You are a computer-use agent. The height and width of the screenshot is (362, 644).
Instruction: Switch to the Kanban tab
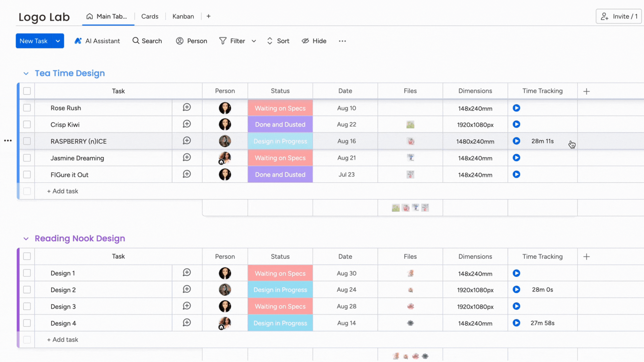(183, 16)
